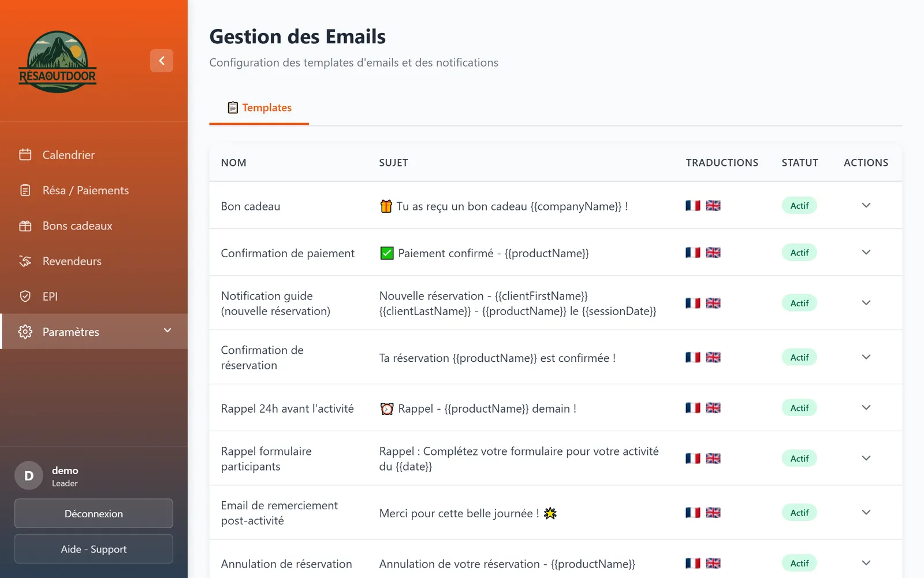Click the French flag in Bon cadeau row
This screenshot has width=924, height=578.
tap(693, 205)
